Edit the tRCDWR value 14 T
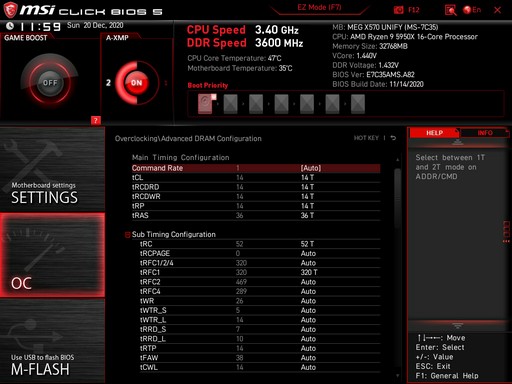 pos(307,196)
